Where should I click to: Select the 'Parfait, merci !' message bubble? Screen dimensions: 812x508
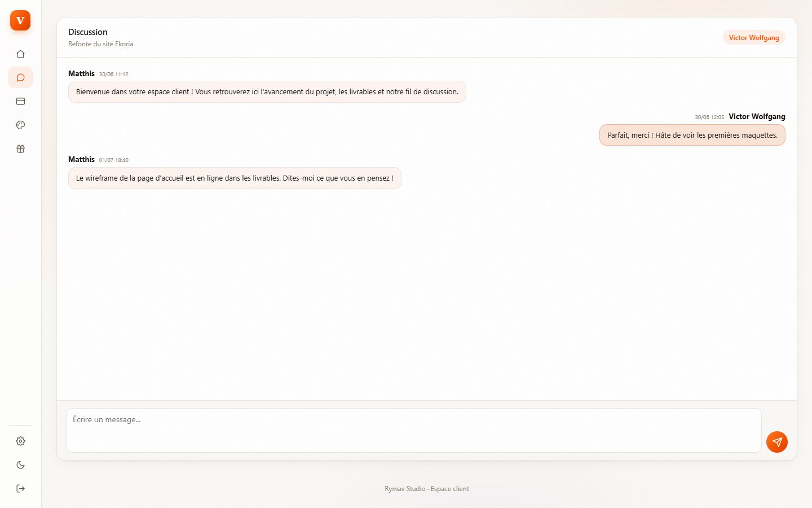[x=692, y=135]
